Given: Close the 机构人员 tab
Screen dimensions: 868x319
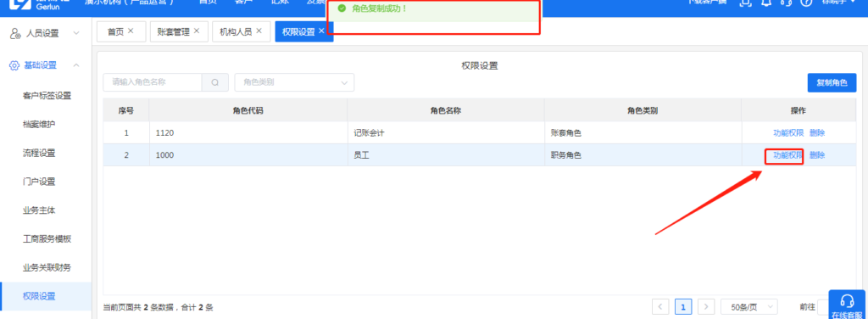Looking at the screenshot, I should (x=259, y=31).
